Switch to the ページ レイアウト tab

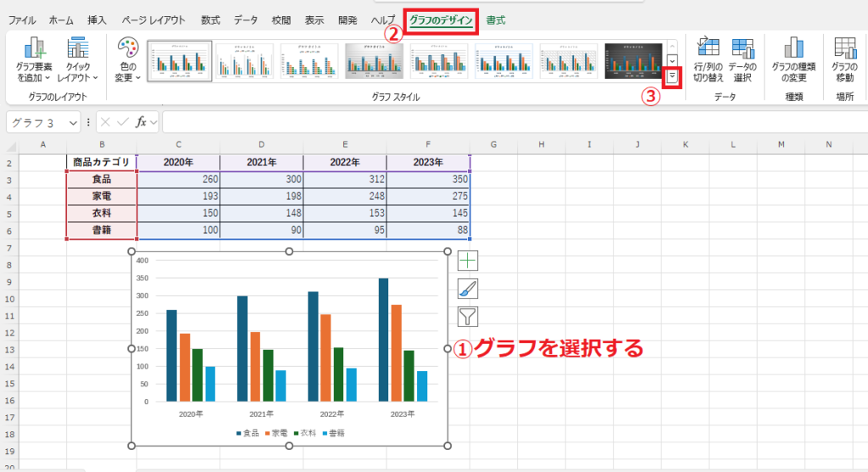pos(153,20)
